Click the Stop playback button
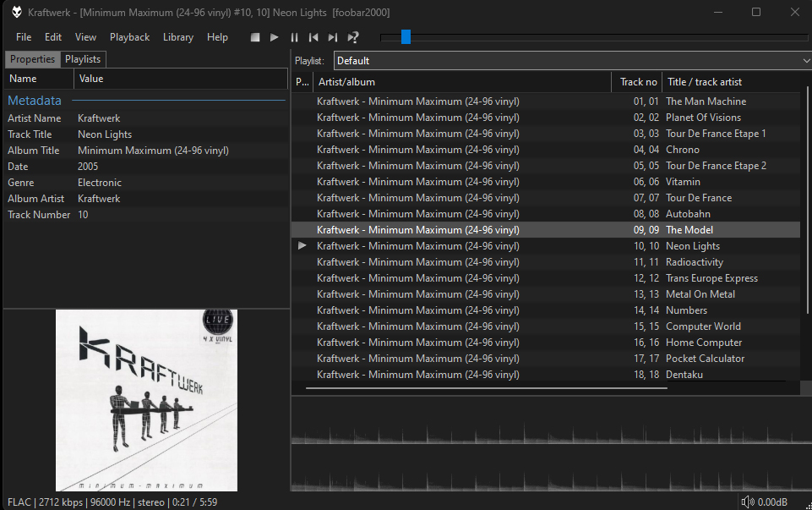 tap(255, 37)
